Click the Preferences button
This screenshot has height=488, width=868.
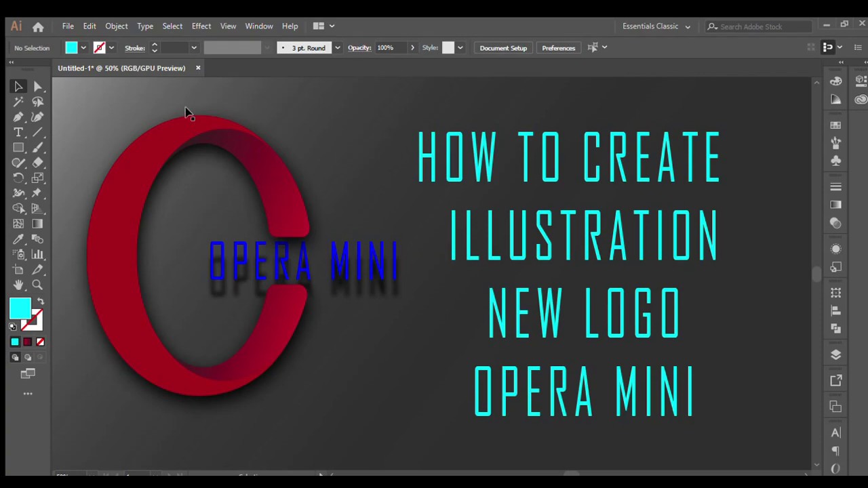[x=558, y=47]
